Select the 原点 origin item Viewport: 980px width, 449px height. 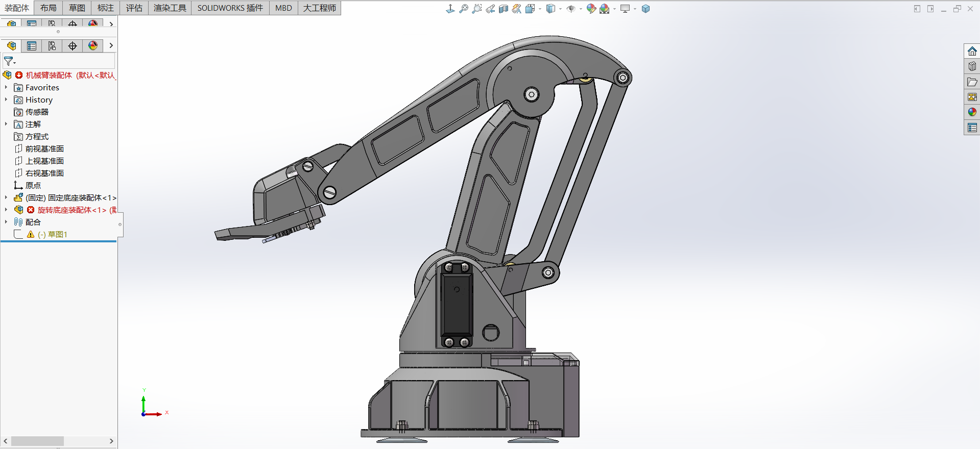point(33,185)
